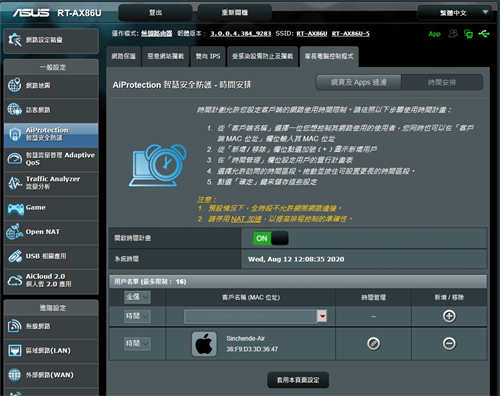This screenshot has width=500, height=396.
Task: Select the 家長電腦控制程式 tab
Action: tap(329, 56)
